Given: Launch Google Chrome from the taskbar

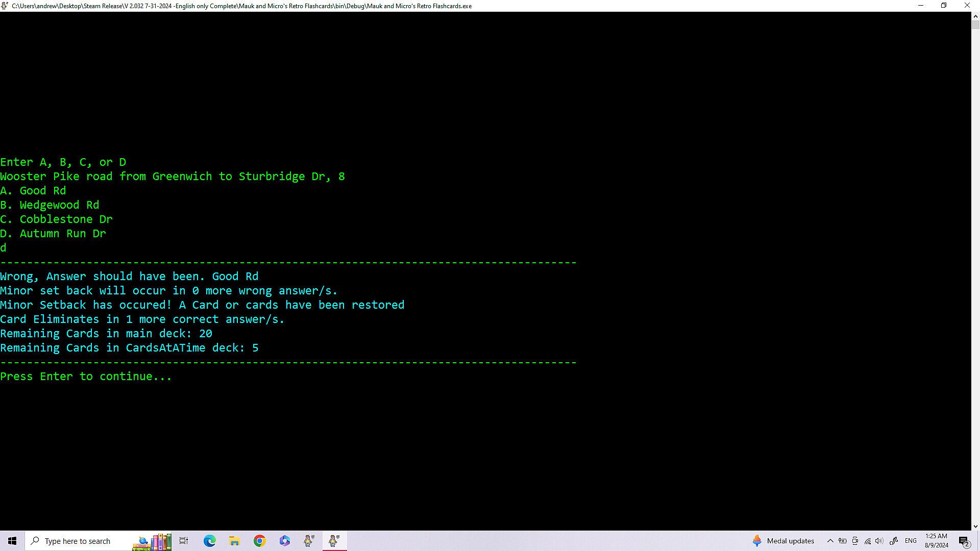Looking at the screenshot, I should point(259,541).
